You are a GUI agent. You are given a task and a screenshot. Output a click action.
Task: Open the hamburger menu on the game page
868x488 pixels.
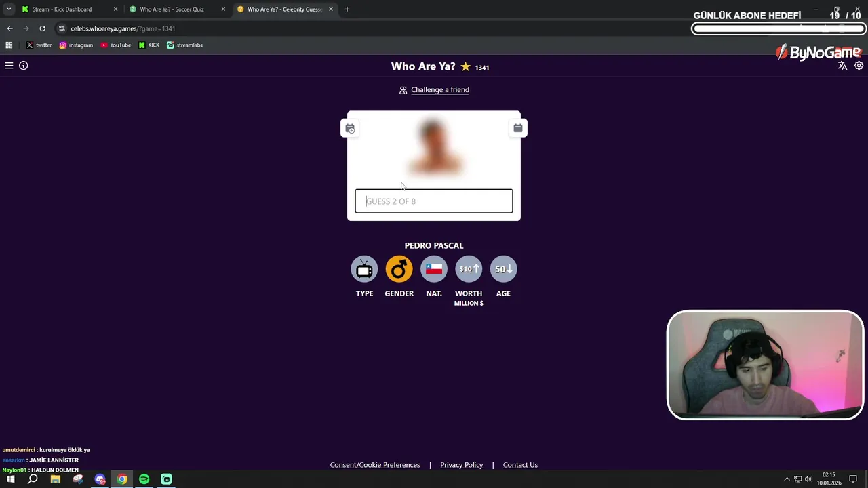point(9,66)
